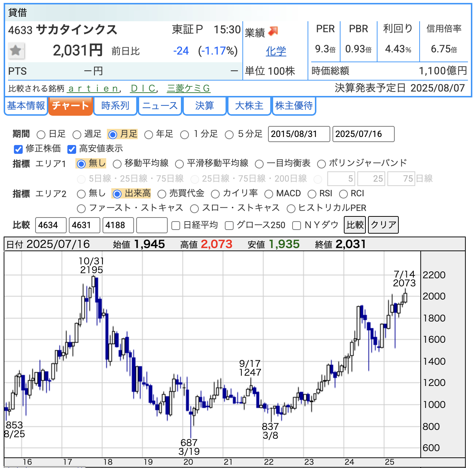Select the 5分足 period radio button
The width and height of the screenshot is (476, 468).
pyautogui.click(x=229, y=135)
